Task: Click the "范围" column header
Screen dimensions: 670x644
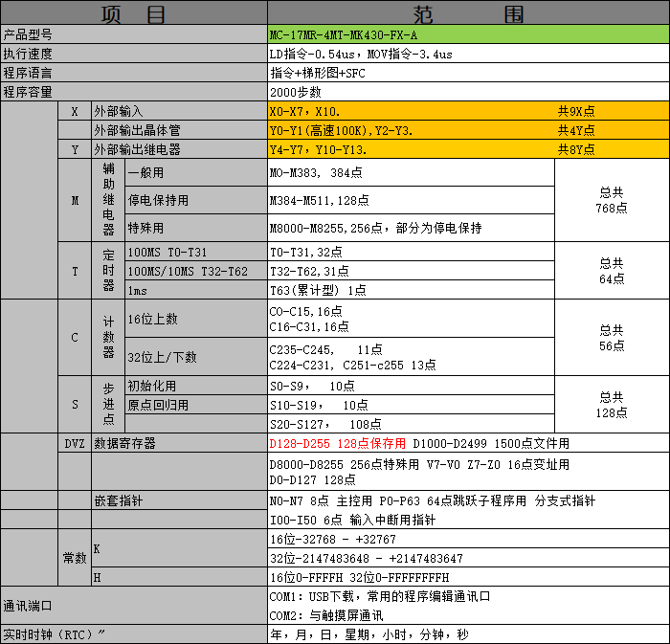Action: point(468,13)
